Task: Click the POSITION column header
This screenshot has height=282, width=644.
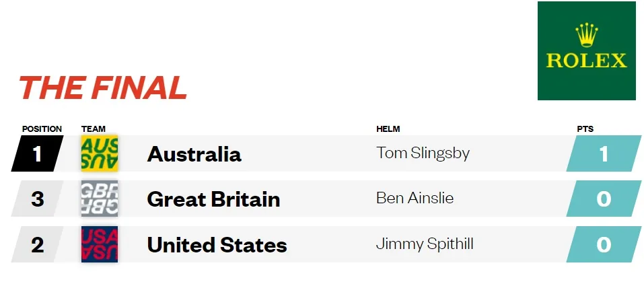Action: 42,129
